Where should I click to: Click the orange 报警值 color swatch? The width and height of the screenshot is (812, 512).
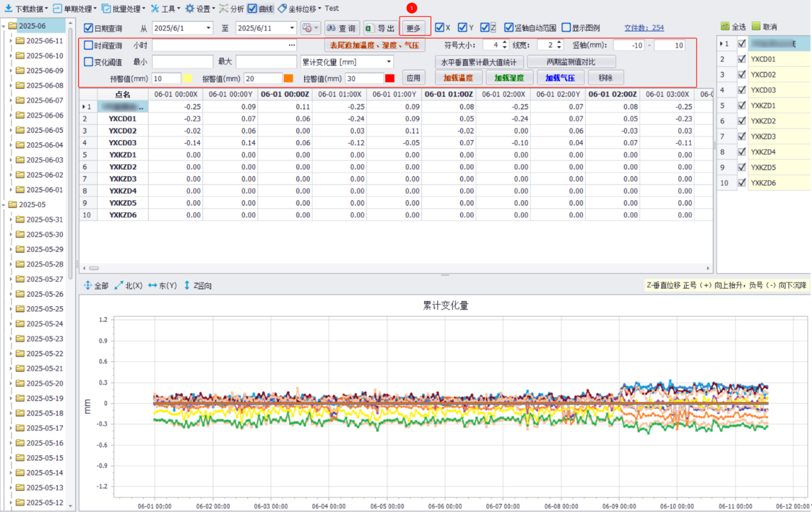(288, 78)
